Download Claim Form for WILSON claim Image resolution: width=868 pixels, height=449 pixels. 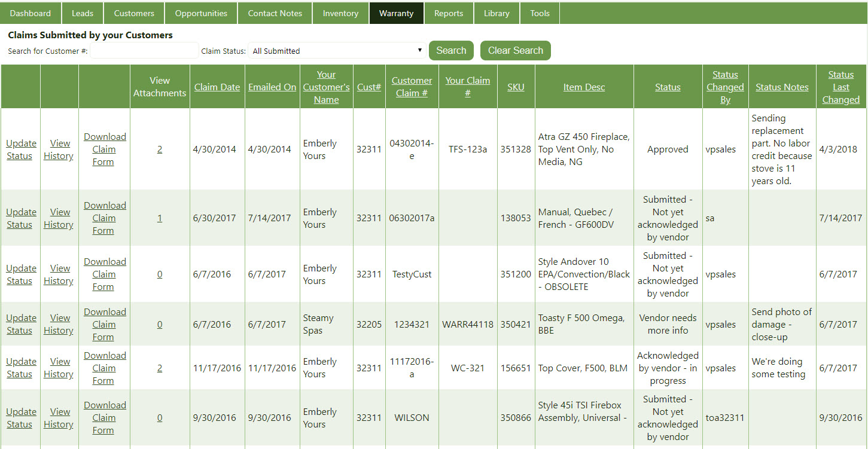[105, 418]
